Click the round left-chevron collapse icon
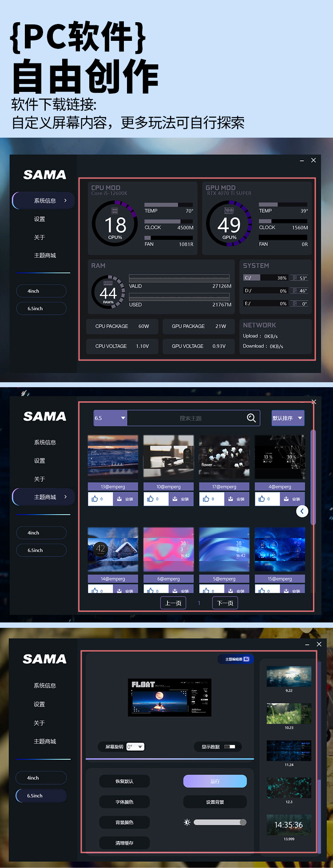Screen dimensions: 333x868 point(302,511)
